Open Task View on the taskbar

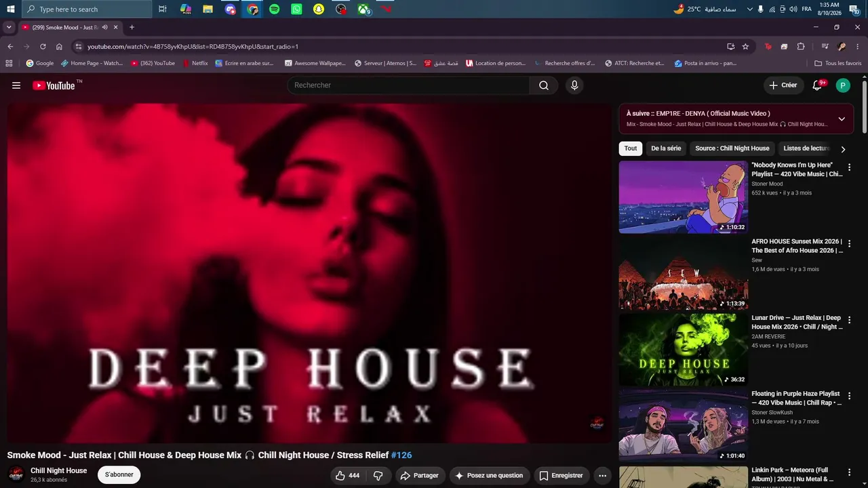163,9
